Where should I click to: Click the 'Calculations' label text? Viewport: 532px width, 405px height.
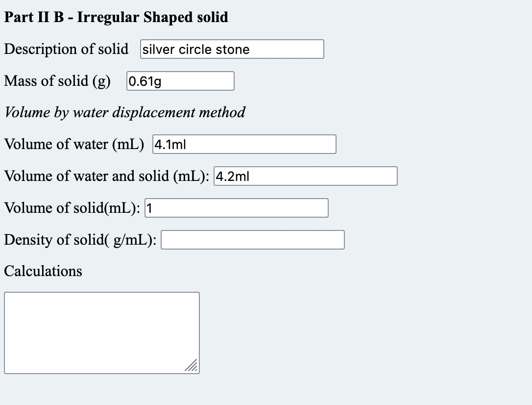click(43, 271)
